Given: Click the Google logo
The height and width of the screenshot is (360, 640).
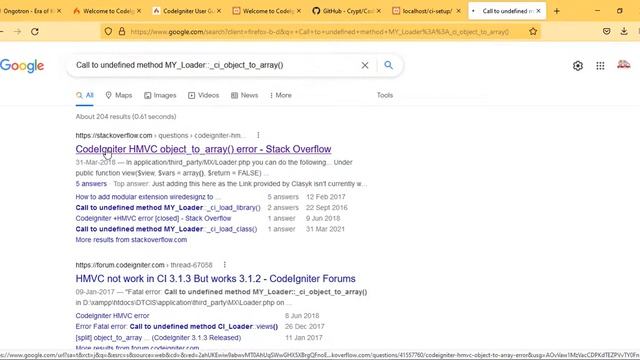Looking at the screenshot, I should pyautogui.click(x=22, y=66).
